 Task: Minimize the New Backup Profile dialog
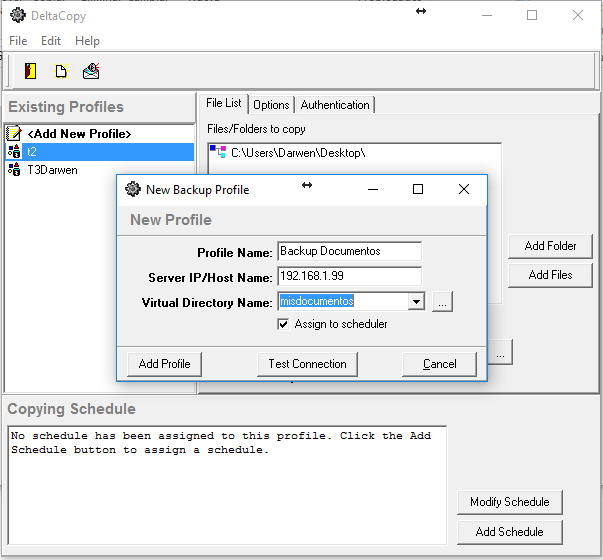tap(373, 189)
